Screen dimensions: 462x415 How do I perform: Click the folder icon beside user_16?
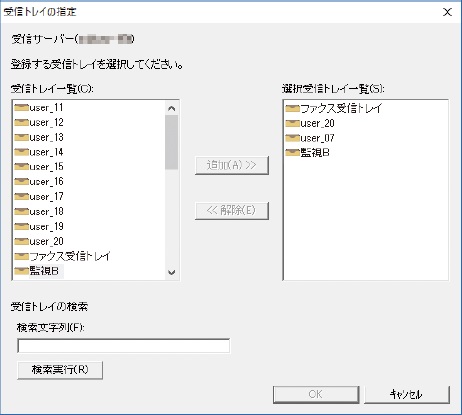22,182
